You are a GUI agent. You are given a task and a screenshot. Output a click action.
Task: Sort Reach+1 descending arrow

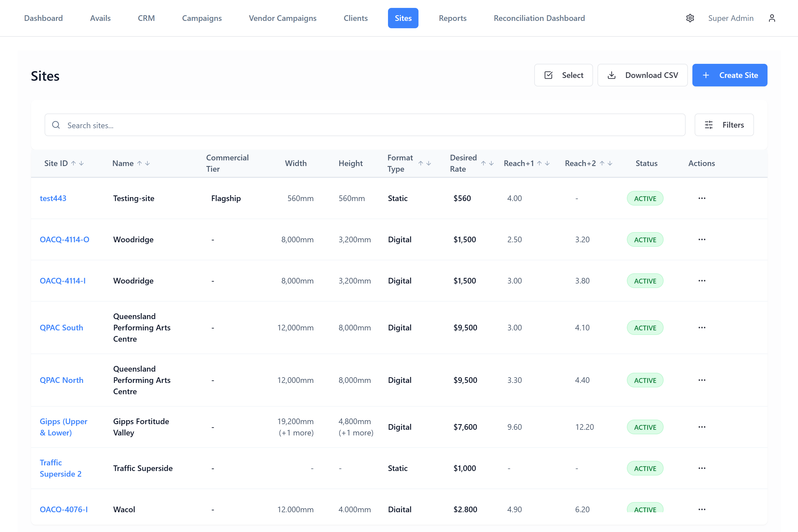(547, 163)
